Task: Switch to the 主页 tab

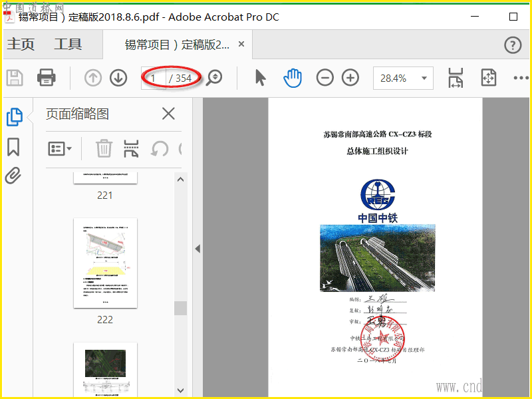Action: (x=21, y=45)
